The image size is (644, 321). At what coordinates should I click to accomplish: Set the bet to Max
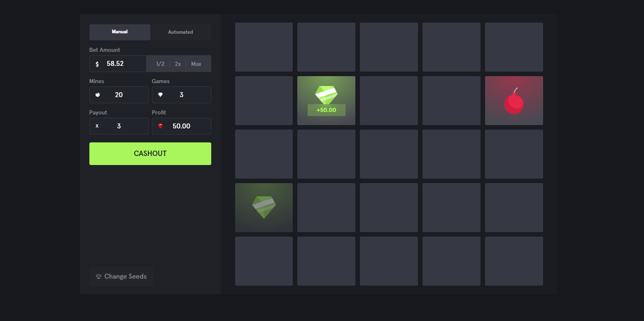coord(196,64)
